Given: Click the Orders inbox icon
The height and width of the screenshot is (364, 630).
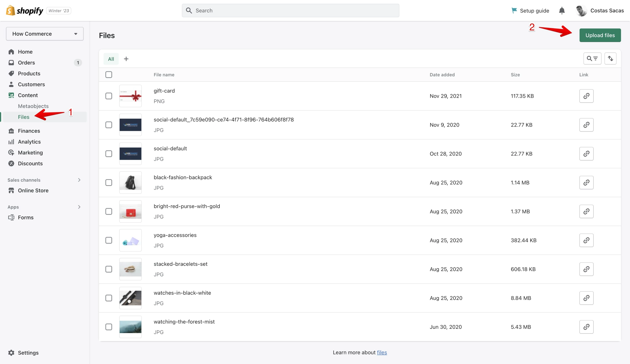Looking at the screenshot, I should (11, 63).
